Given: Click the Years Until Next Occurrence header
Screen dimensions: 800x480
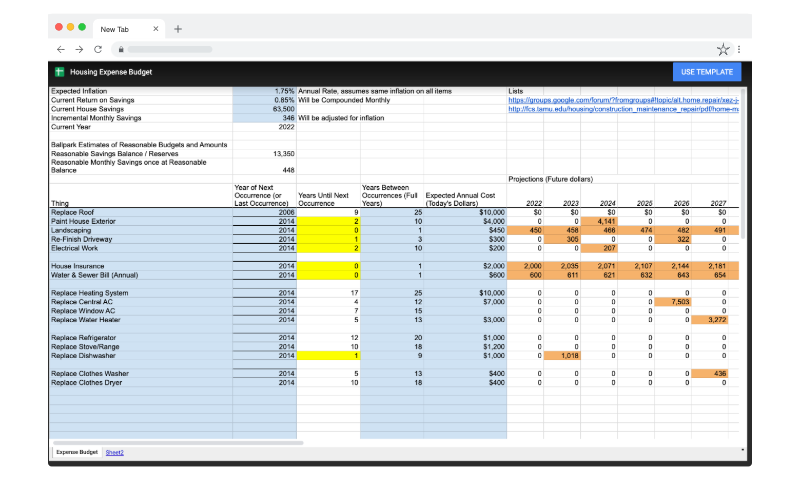Looking at the screenshot, I should pyautogui.click(x=323, y=199).
